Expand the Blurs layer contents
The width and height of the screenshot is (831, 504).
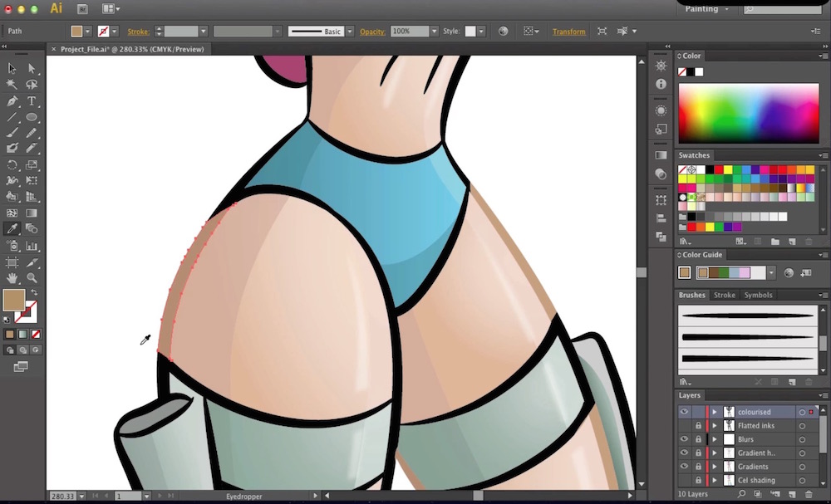click(715, 439)
